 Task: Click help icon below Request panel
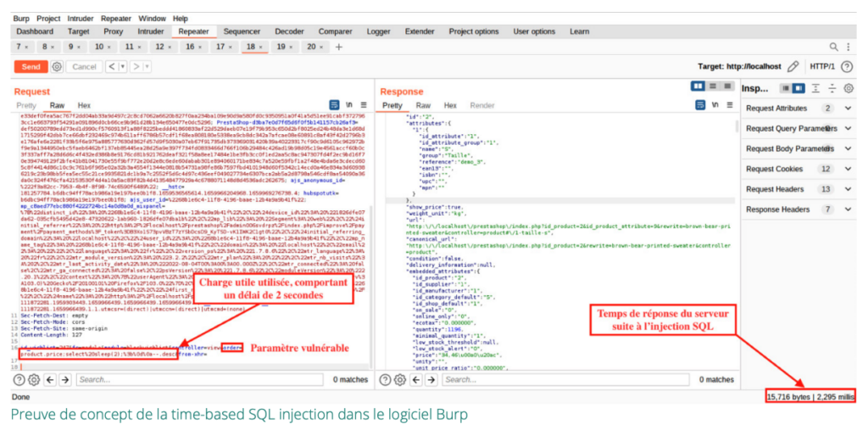click(19, 380)
